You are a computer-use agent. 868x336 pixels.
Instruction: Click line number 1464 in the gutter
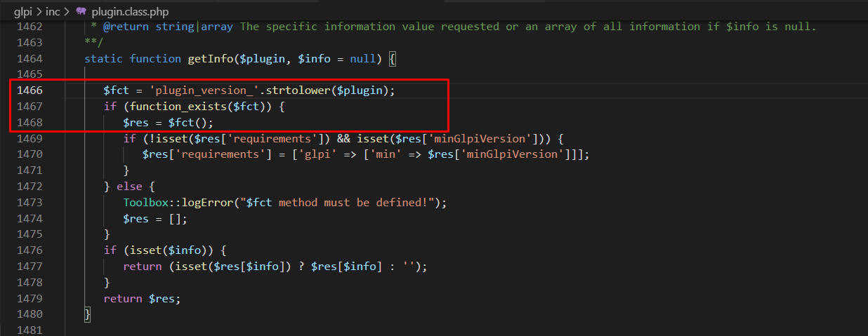click(29, 59)
